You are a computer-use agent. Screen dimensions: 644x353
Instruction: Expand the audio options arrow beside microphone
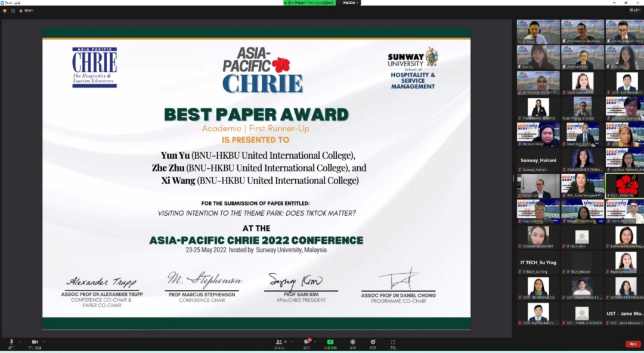point(19,342)
